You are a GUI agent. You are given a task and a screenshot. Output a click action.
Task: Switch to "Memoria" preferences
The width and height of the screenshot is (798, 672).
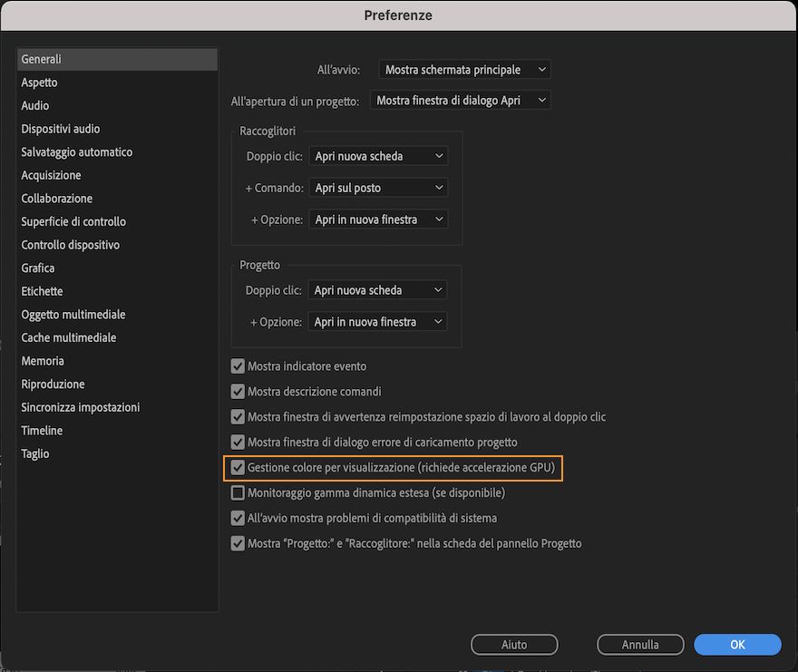click(x=43, y=360)
